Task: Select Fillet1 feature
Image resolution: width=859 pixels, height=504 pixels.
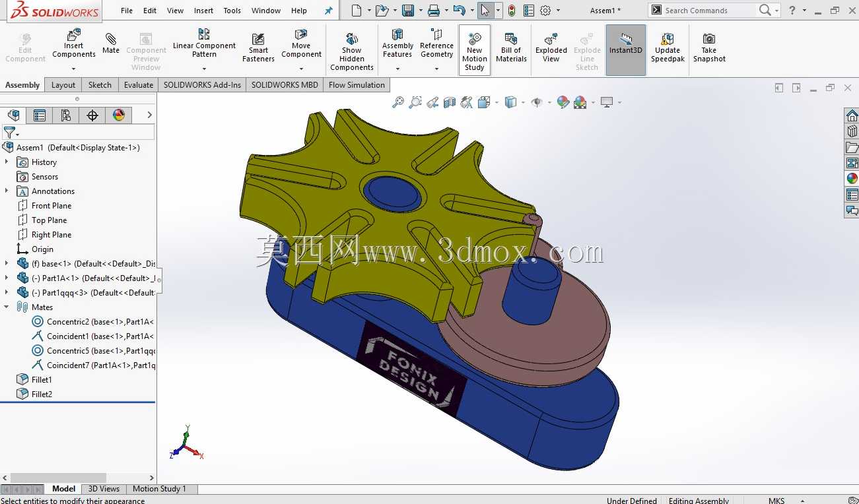Action: (42, 379)
